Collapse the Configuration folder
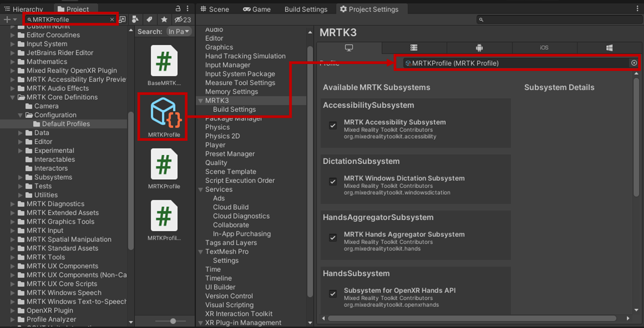The image size is (644, 328). 21,115
